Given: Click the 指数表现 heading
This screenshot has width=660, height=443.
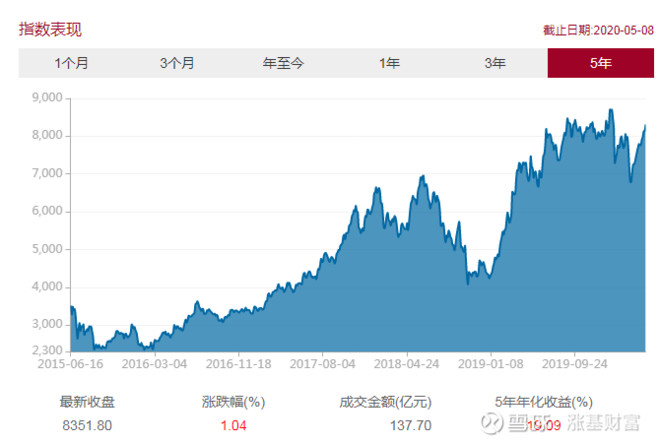Looking at the screenshot, I should pos(50,29).
